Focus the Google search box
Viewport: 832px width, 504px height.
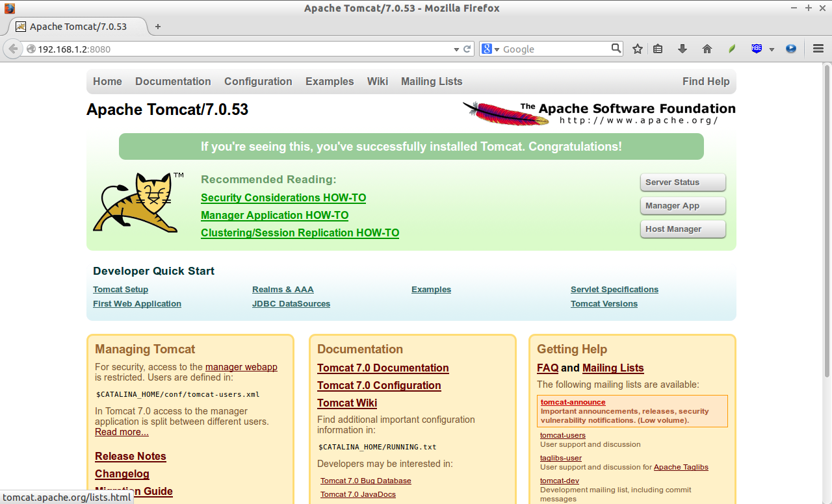[556, 49]
